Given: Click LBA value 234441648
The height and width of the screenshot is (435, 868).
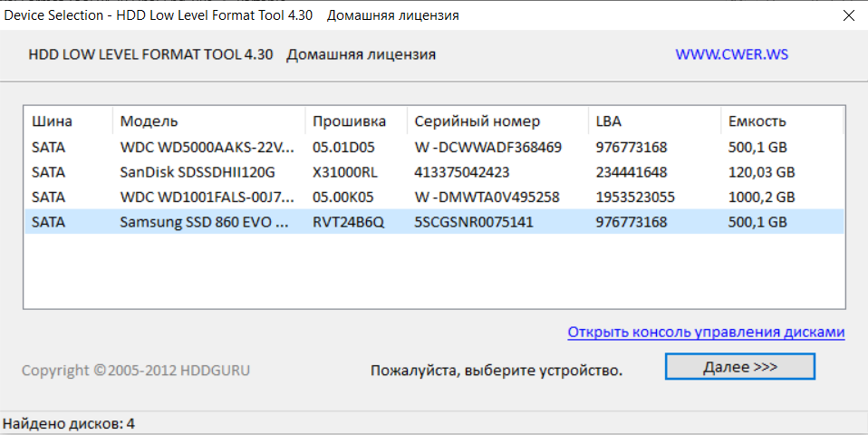Looking at the screenshot, I should pyautogui.click(x=632, y=172).
